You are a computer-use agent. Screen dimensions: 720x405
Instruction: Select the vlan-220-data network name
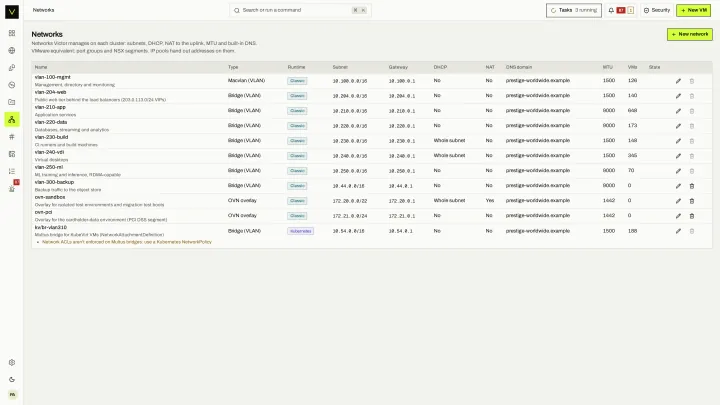(51, 122)
